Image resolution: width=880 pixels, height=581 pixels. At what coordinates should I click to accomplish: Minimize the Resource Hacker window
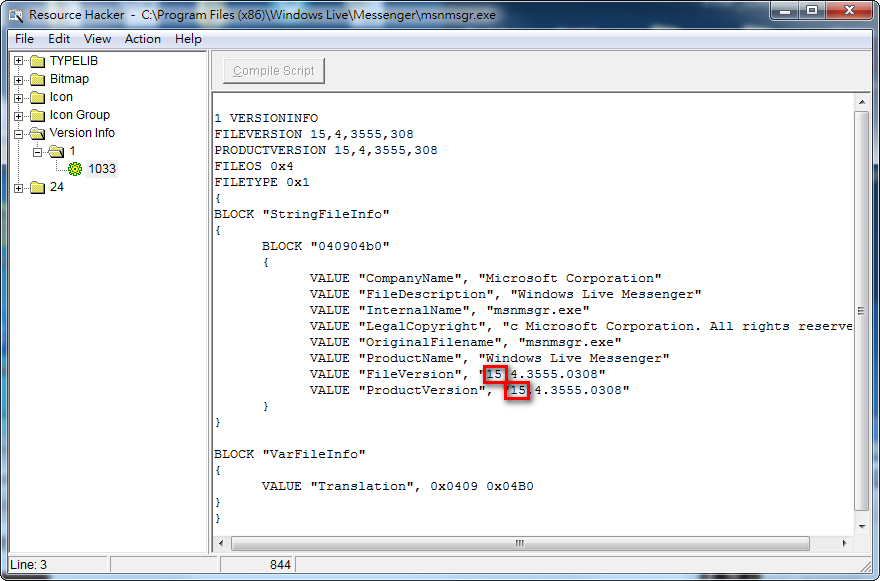pos(785,11)
